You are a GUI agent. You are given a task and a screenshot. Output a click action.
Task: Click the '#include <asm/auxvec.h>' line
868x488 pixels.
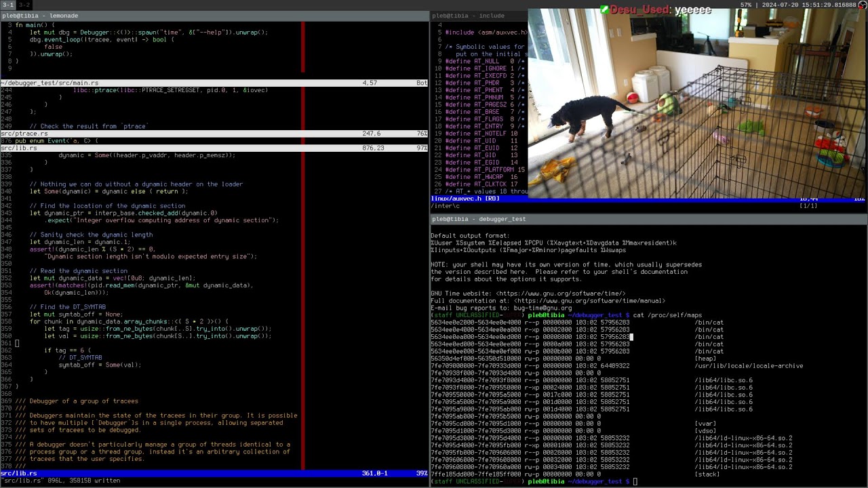coord(486,32)
